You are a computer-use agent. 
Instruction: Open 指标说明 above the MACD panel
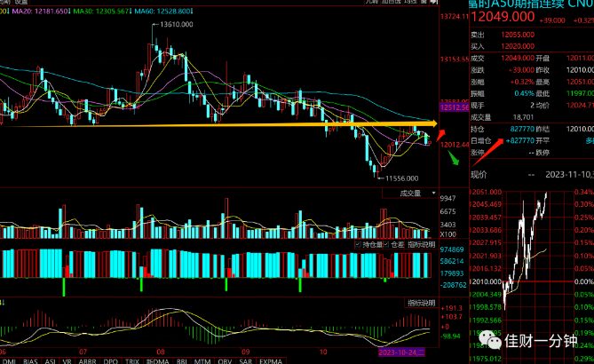tap(421, 303)
